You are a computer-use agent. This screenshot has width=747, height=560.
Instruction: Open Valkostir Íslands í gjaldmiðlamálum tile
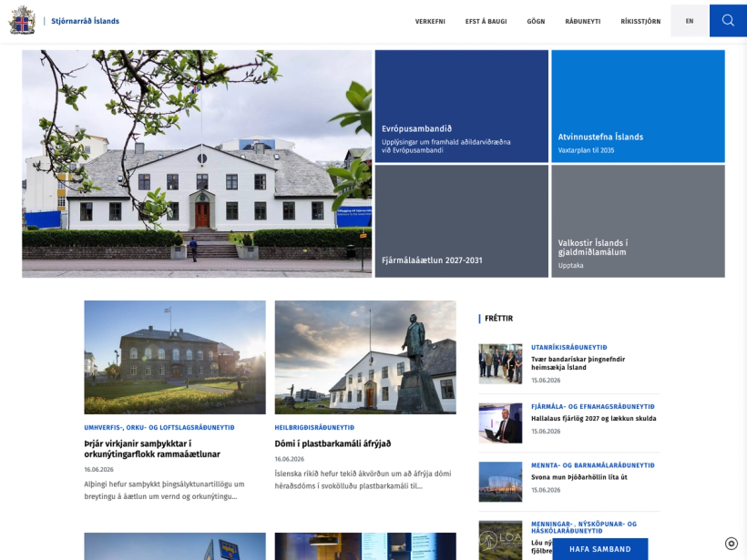[x=638, y=221]
